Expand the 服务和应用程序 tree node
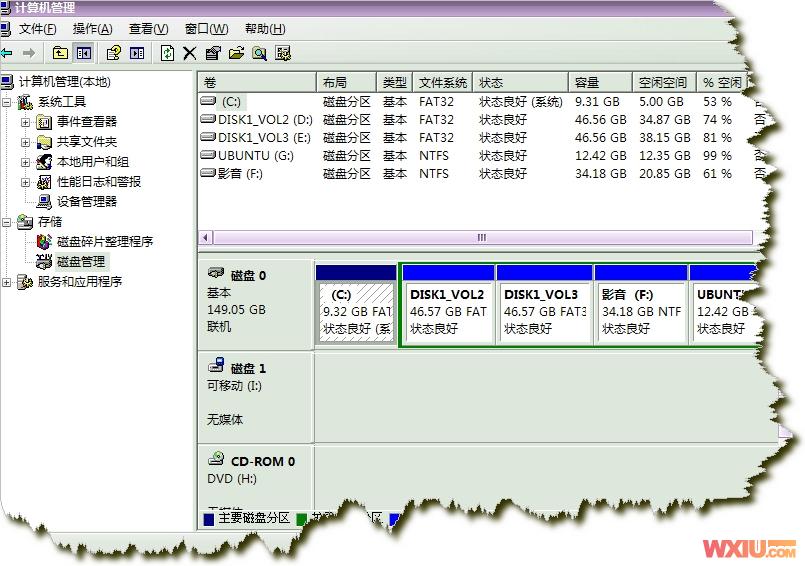The width and height of the screenshot is (805, 566). (x=7, y=282)
